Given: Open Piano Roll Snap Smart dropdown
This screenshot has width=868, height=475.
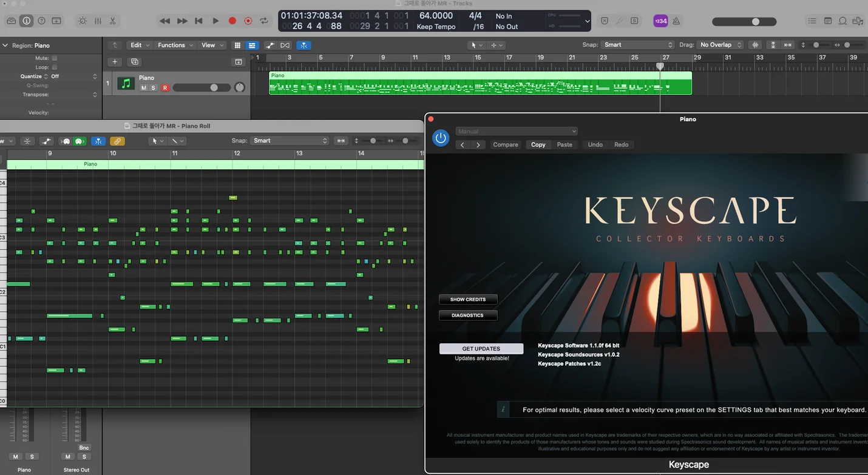Looking at the screenshot, I should tap(290, 141).
